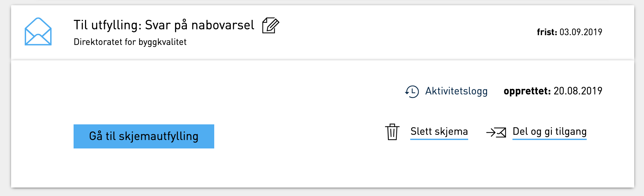Click the deadline date 03.09.2019
Viewport: 644px width, 196px height.
coord(581,32)
